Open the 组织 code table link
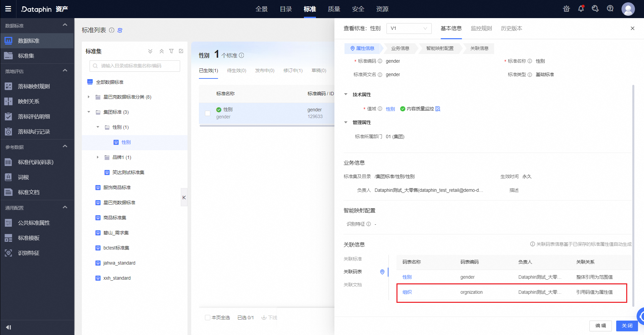Screen dimensions: 644x335 pos(407,292)
